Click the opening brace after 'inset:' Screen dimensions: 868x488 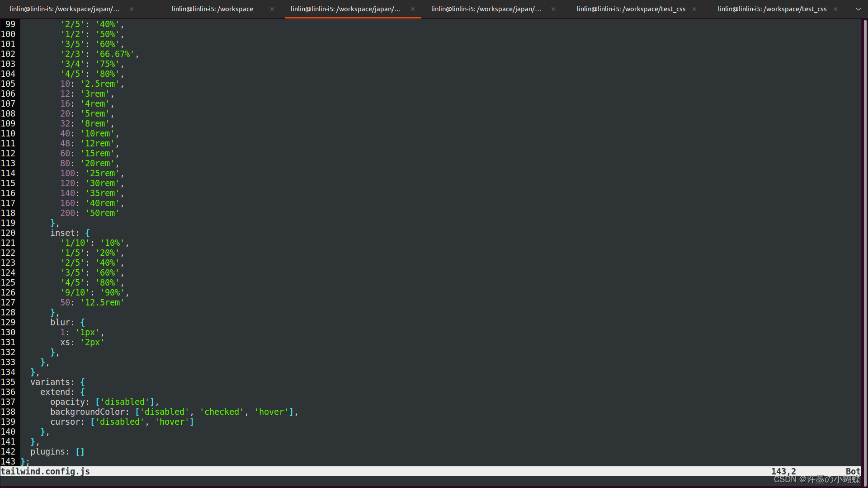pyautogui.click(x=88, y=233)
